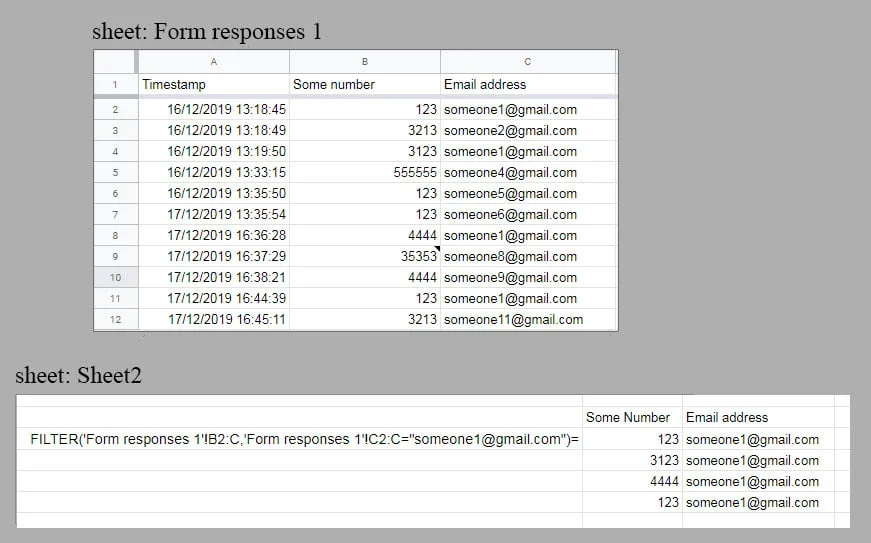Screen dimensions: 871x543
Task: Select row 10 header
Action: point(115,277)
